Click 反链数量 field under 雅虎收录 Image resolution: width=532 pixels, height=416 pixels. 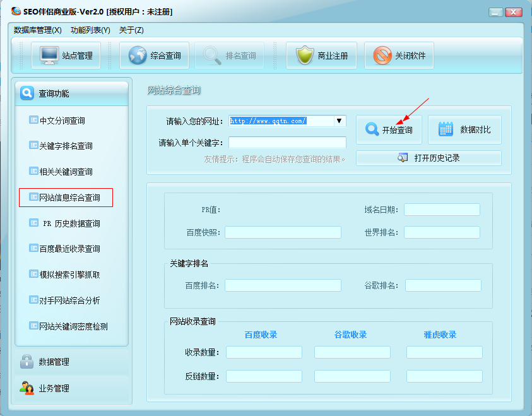[x=444, y=376]
